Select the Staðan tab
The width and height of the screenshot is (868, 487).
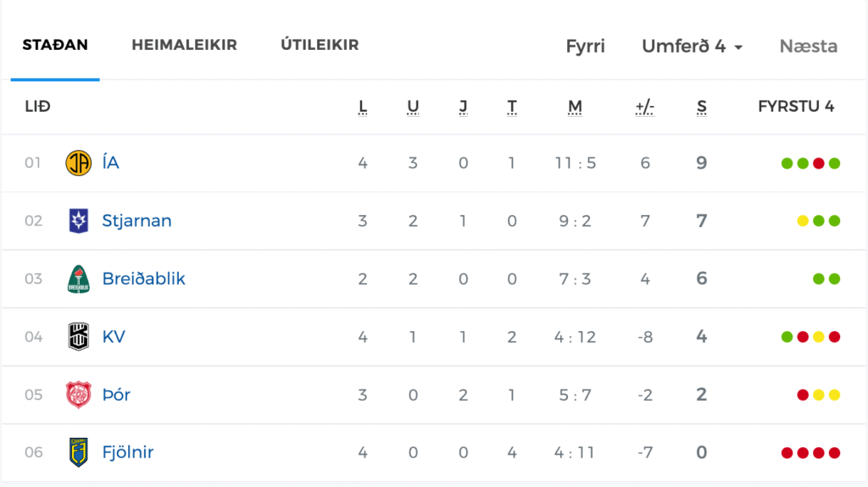(55, 45)
